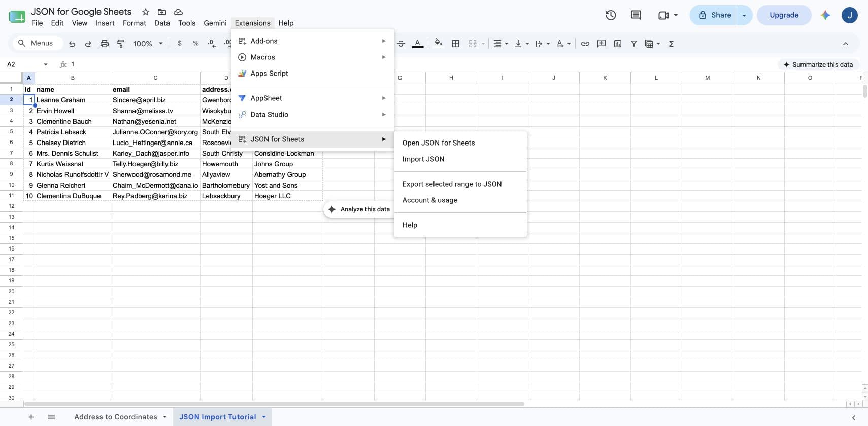The width and height of the screenshot is (868, 426).
Task: Open the account avatar J
Action: [x=849, y=15]
